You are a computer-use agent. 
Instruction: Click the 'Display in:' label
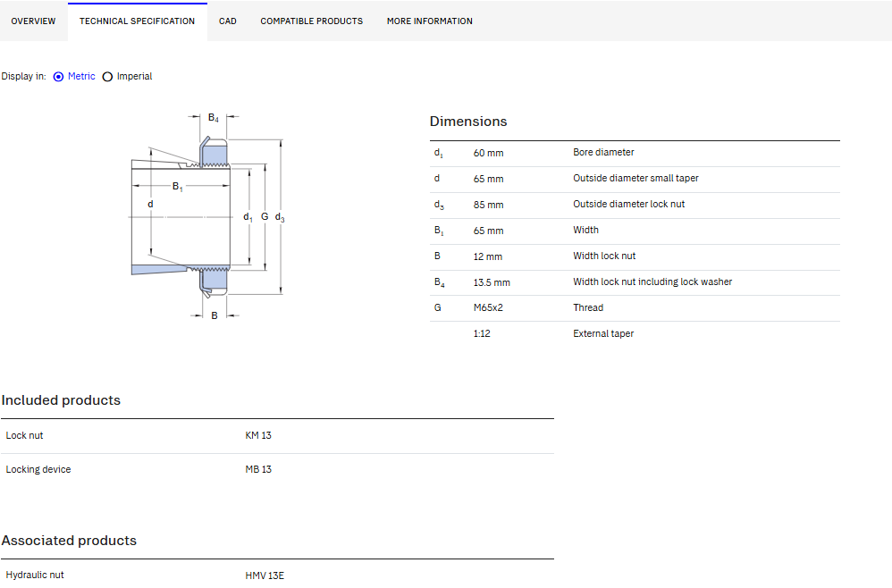pos(23,76)
